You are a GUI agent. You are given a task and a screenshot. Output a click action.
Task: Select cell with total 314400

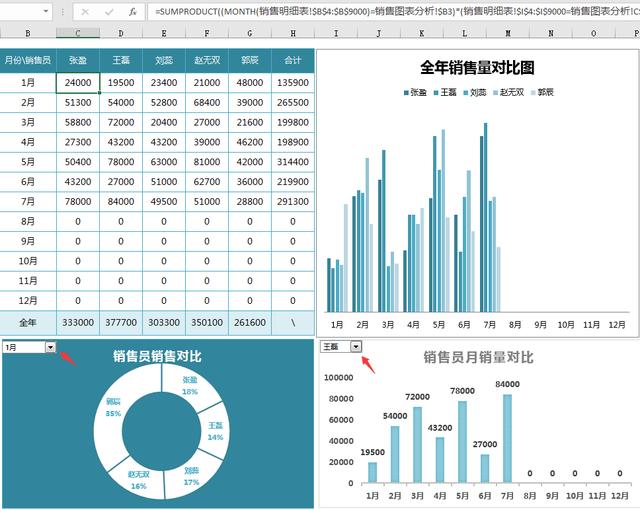point(293,162)
